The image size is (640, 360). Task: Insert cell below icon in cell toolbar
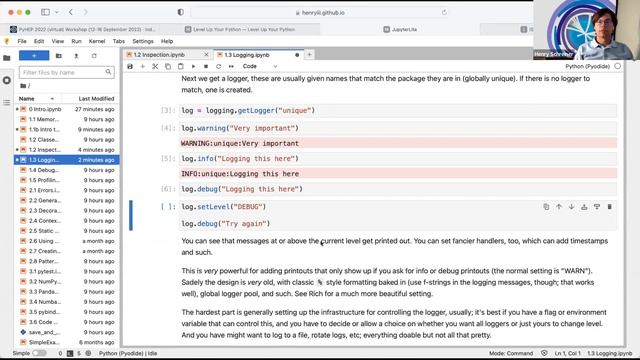[597, 207]
